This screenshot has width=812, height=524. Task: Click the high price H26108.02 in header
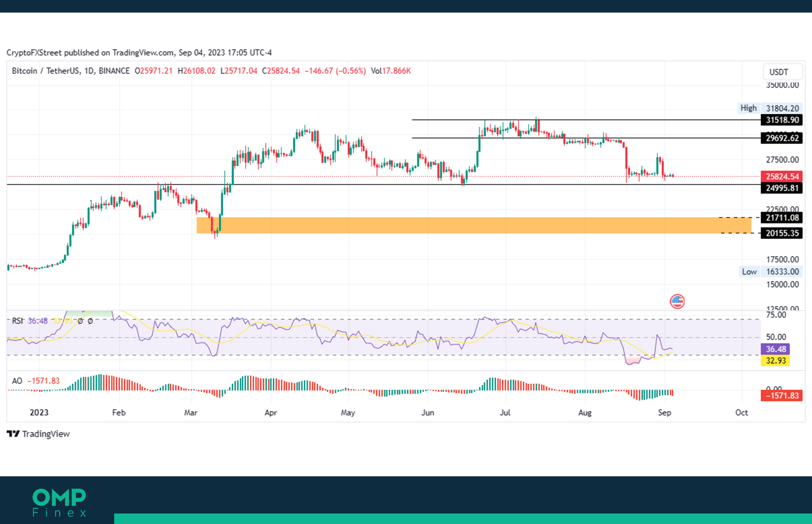196,71
